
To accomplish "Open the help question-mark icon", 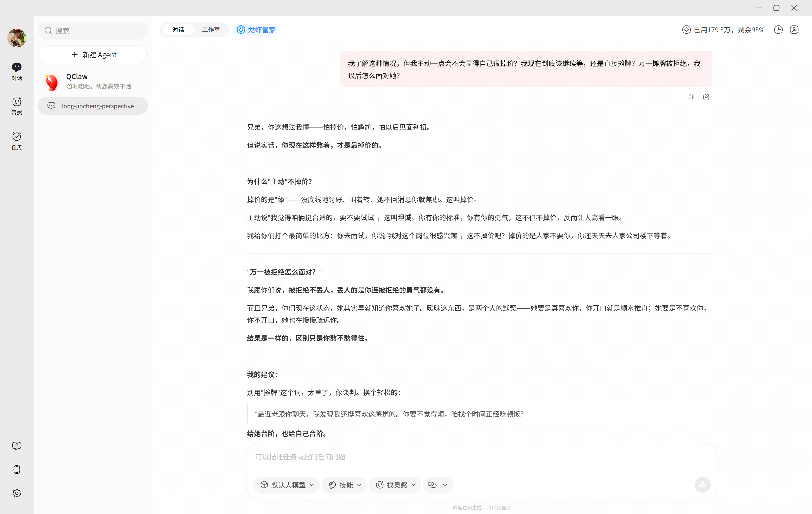I will [x=17, y=446].
